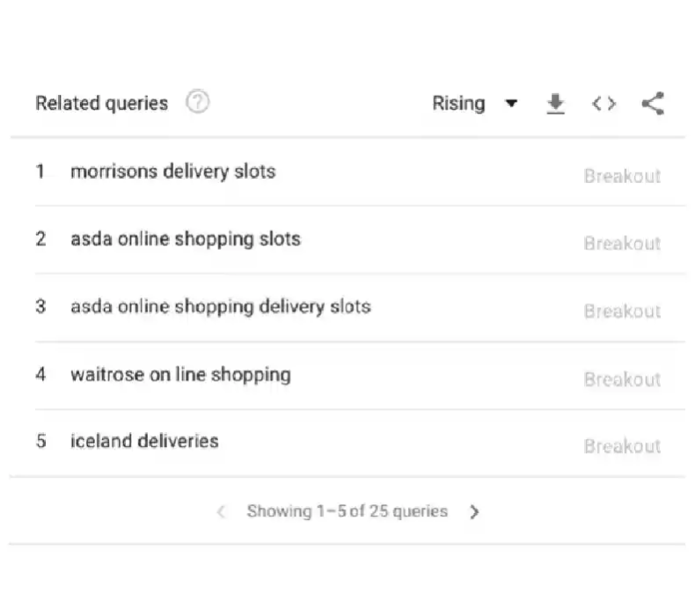Open the embed code icon
The height and width of the screenshot is (616, 695).
pos(604,104)
